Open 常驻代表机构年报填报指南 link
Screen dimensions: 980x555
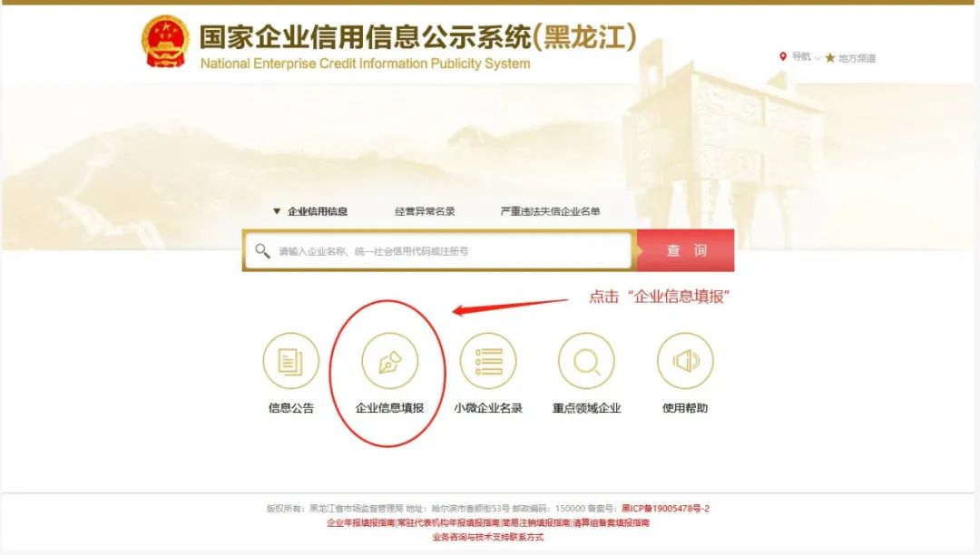click(449, 523)
